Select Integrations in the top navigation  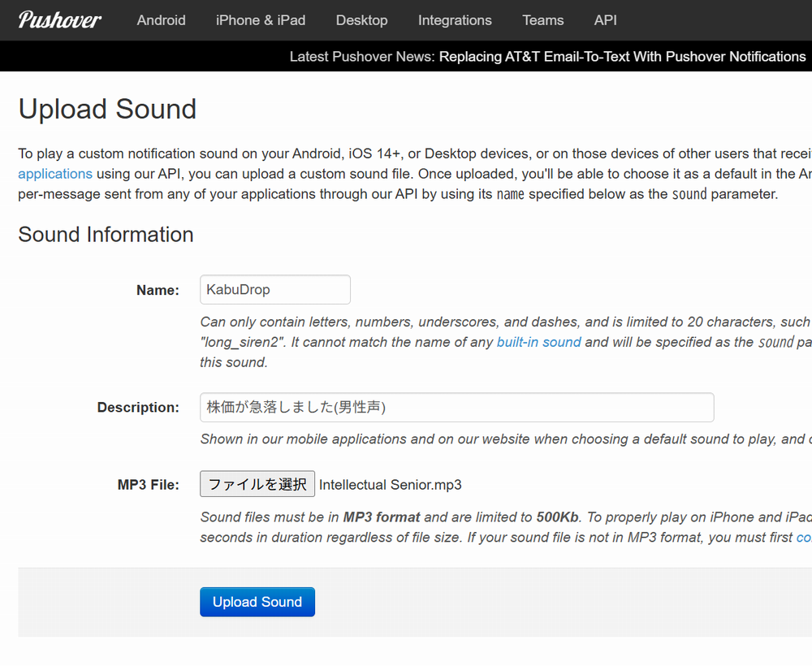pos(455,20)
